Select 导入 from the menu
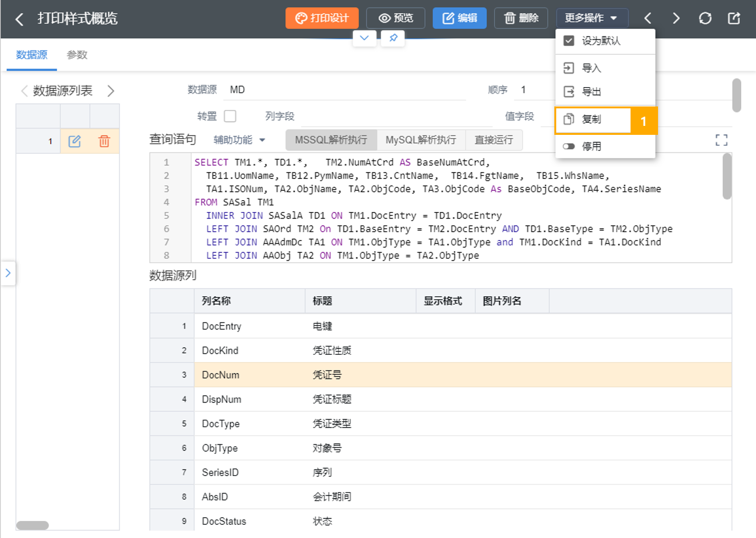This screenshot has height=538, width=756. [x=605, y=68]
